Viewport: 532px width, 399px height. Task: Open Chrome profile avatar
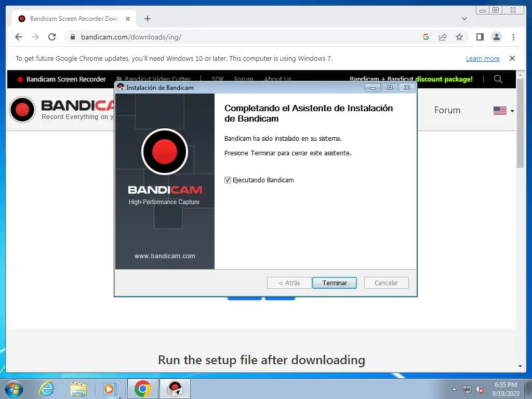496,37
